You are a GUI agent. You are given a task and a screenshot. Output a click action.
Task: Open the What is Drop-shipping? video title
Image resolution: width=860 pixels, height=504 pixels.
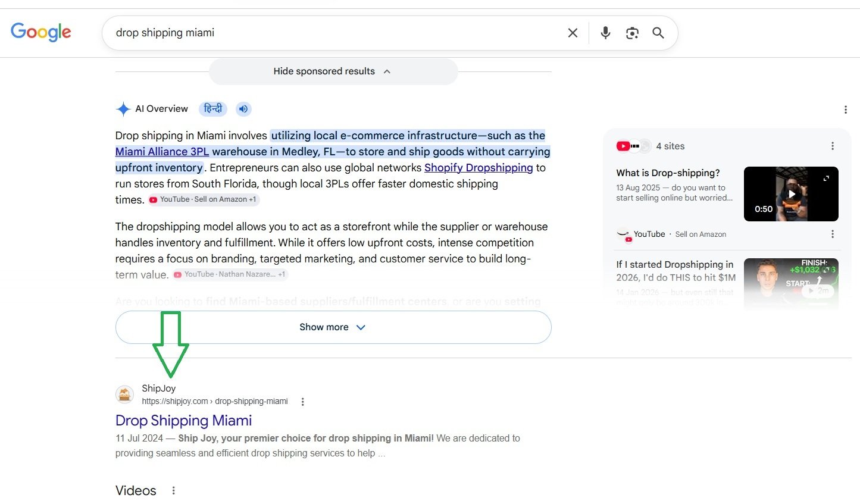pyautogui.click(x=668, y=173)
